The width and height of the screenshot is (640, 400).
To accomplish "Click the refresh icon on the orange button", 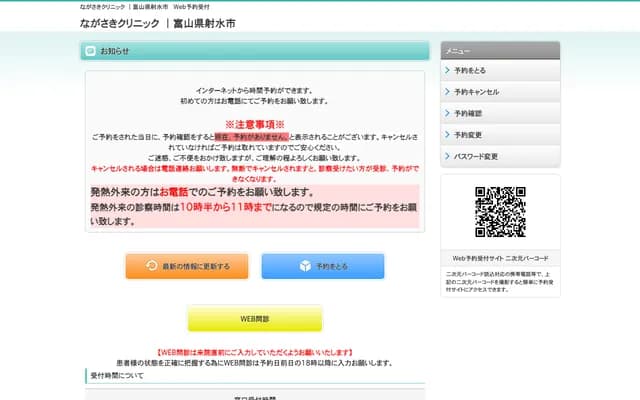I will pyautogui.click(x=152, y=266).
